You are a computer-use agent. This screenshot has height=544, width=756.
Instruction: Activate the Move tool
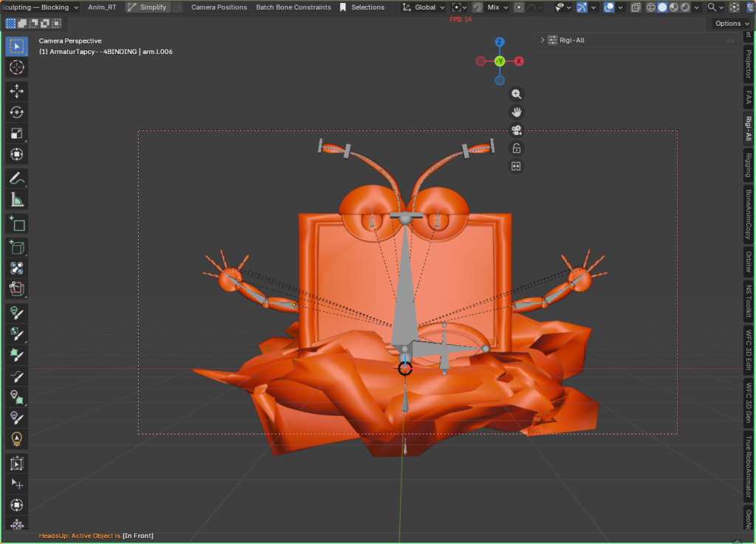click(17, 91)
